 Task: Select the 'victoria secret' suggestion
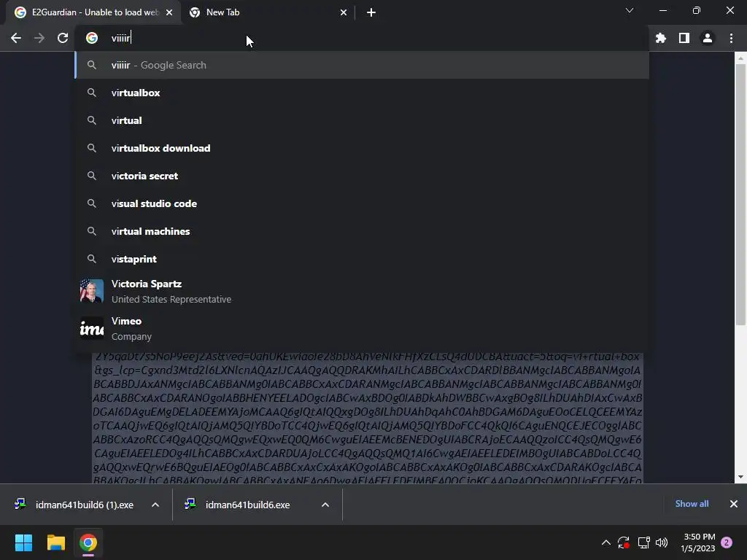362,176
